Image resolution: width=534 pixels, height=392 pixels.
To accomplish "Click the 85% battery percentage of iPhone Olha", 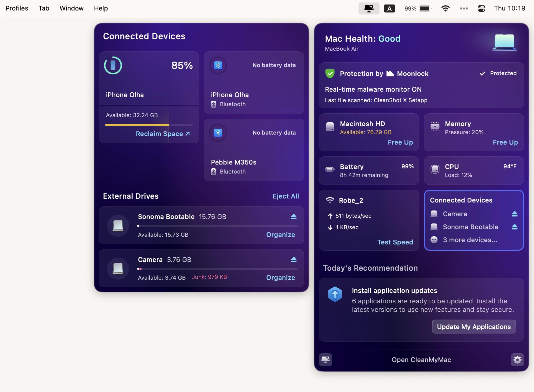I will (182, 65).
